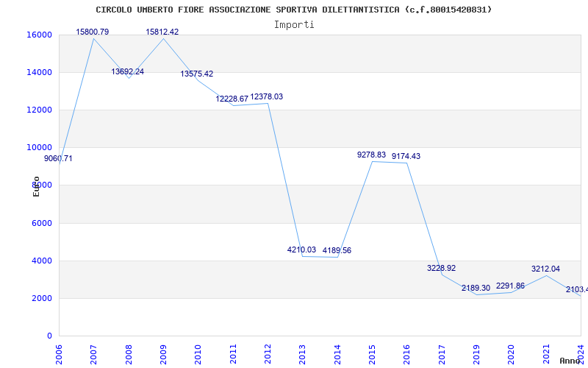Image resolution: width=588 pixels, height=368 pixels.
Task: Select the x-axis year 2007
Action: point(94,354)
